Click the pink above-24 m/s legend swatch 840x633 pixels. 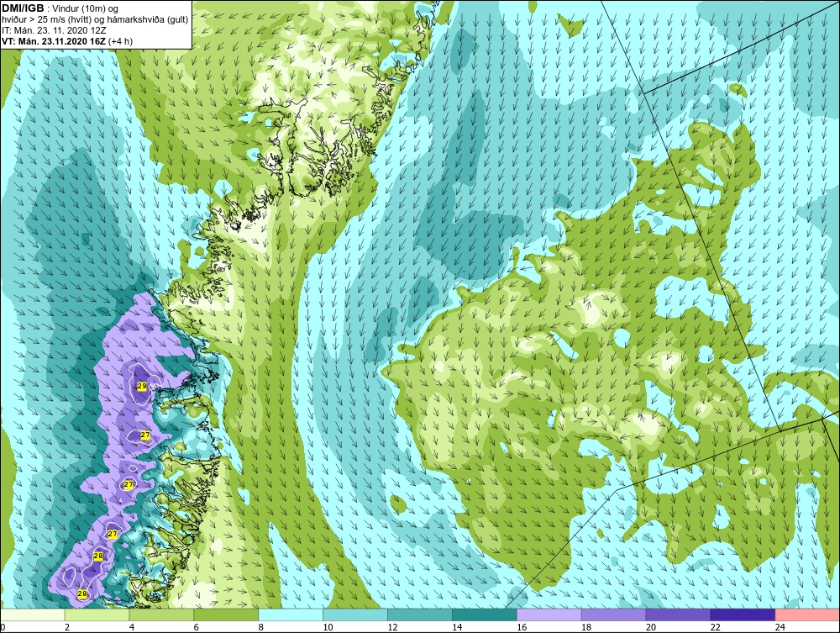[807, 615]
